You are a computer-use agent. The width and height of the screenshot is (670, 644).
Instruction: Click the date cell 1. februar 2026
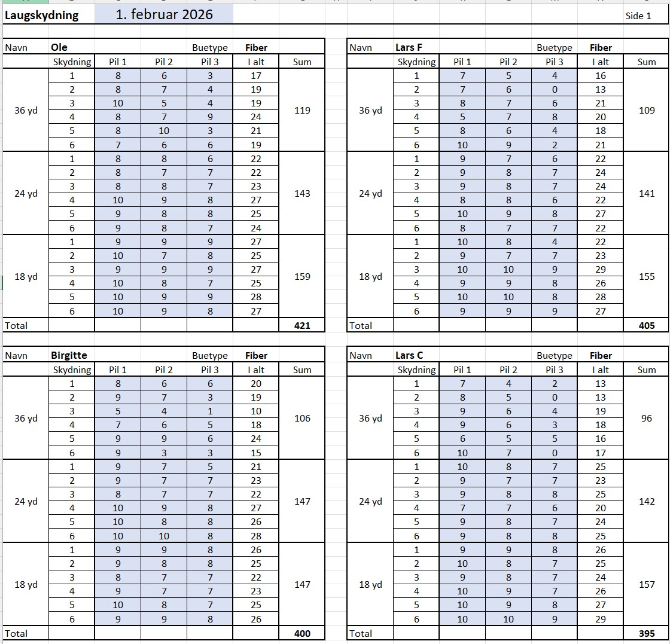(x=164, y=15)
